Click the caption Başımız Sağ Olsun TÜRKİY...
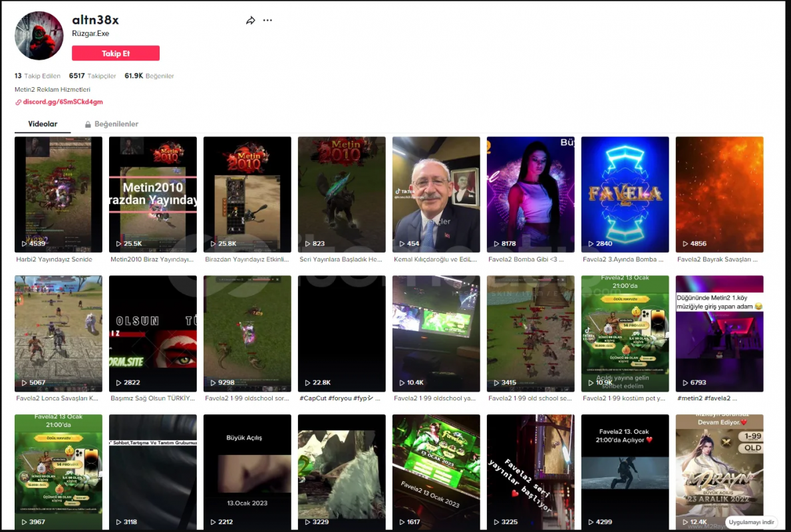The height and width of the screenshot is (532, 791). 152,398
